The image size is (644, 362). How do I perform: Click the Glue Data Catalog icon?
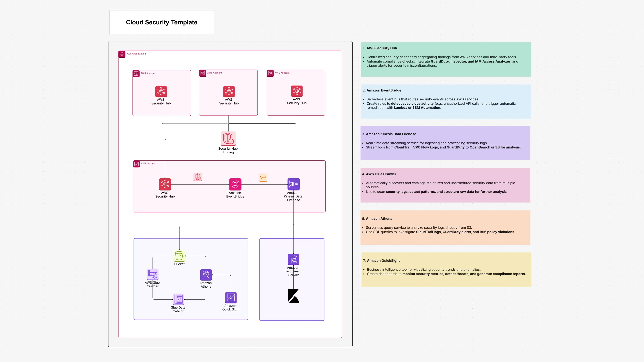coord(178,299)
